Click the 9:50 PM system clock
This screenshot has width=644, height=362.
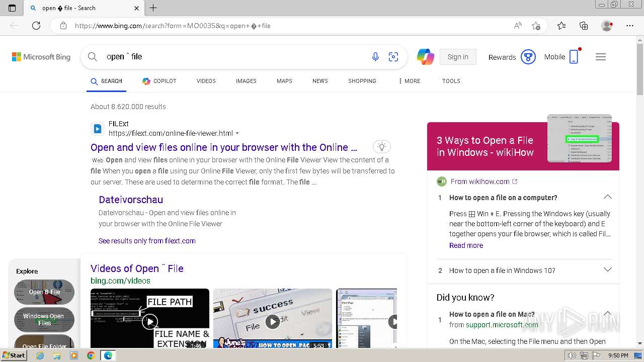pyautogui.click(x=618, y=355)
